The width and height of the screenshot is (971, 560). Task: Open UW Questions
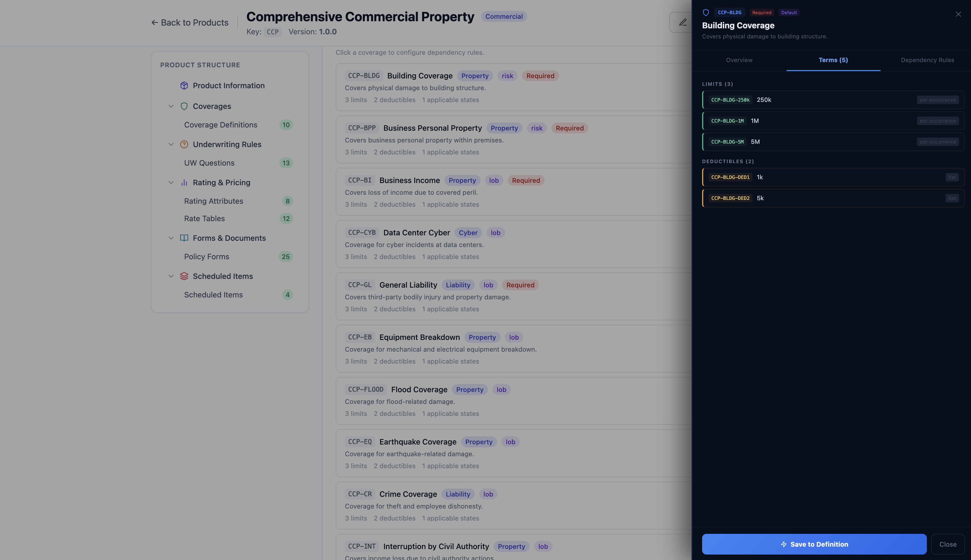click(209, 163)
